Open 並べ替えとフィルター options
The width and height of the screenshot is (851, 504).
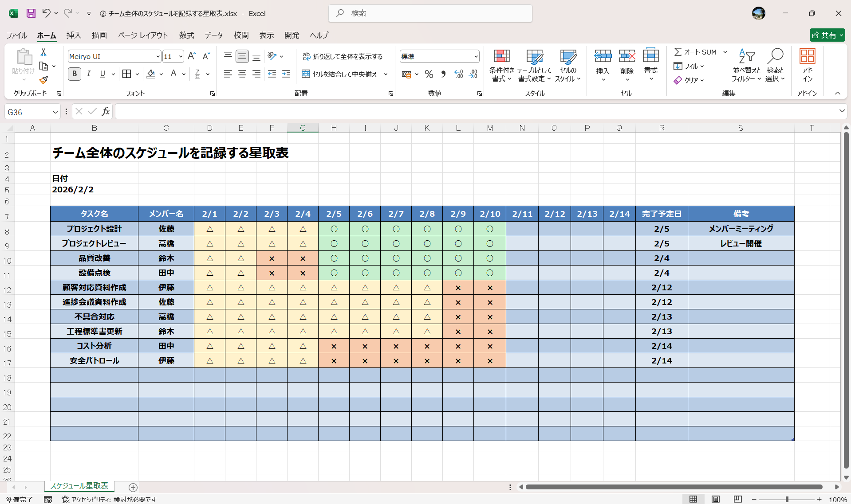point(746,66)
